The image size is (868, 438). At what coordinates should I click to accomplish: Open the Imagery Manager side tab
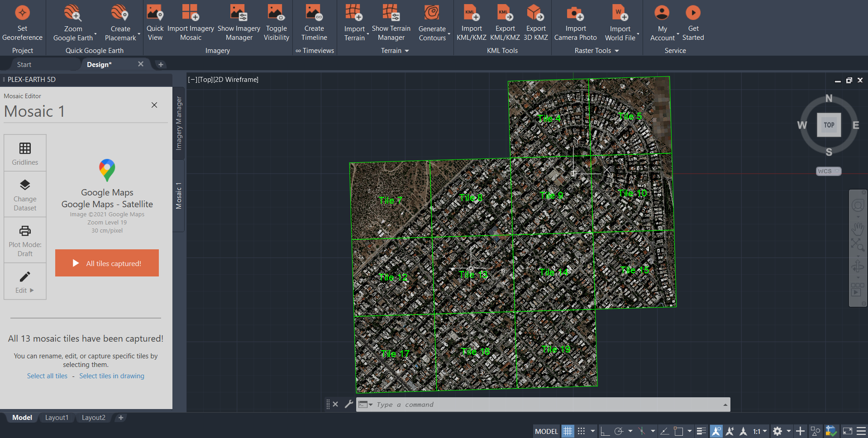(179, 123)
